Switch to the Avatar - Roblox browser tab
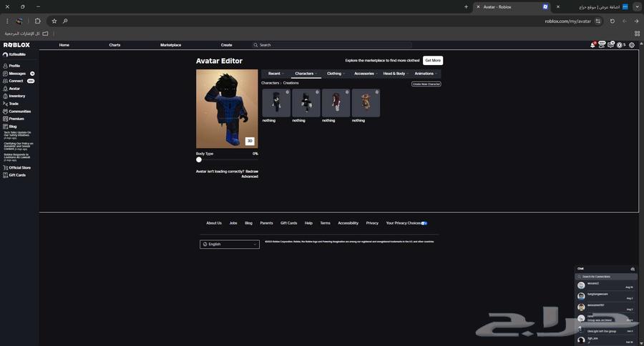The width and height of the screenshot is (644, 346). coord(512,7)
